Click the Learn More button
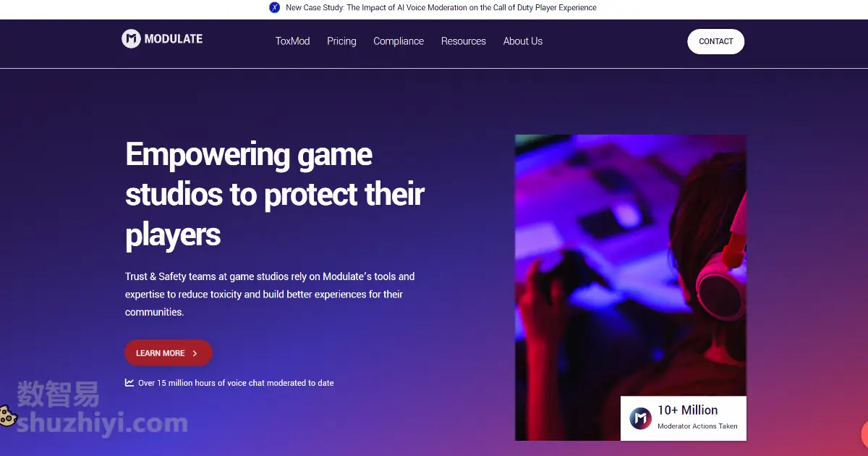The image size is (868, 456). 169,353
